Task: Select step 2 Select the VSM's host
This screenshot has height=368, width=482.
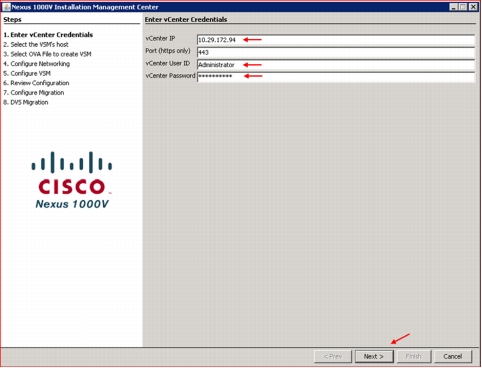Action: 36,44
